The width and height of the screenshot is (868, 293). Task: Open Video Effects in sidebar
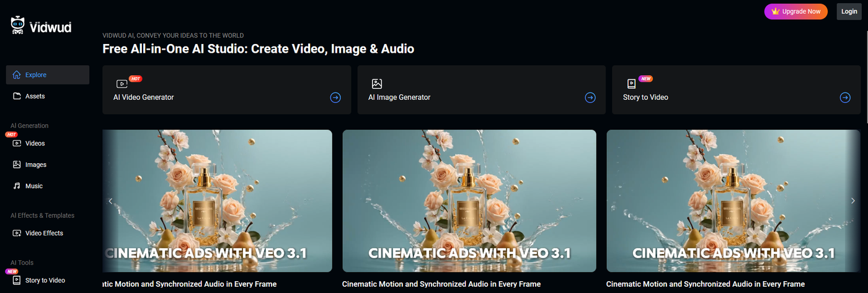pos(48,233)
